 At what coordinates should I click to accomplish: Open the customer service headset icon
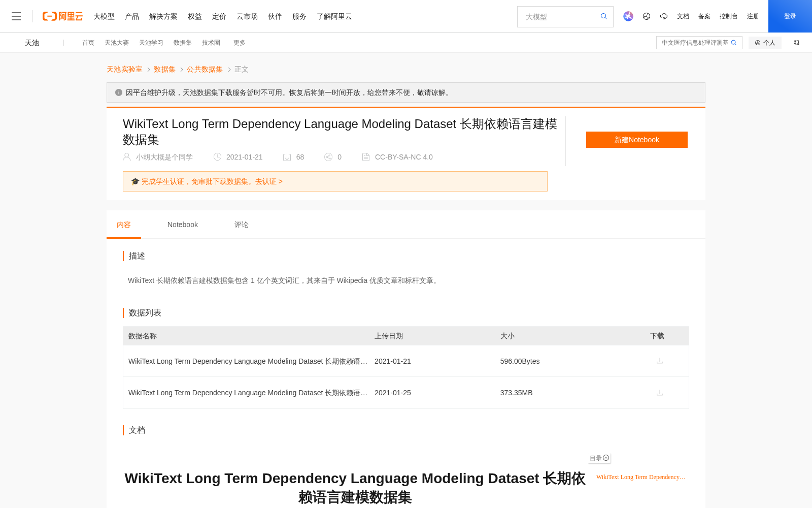[x=664, y=16]
